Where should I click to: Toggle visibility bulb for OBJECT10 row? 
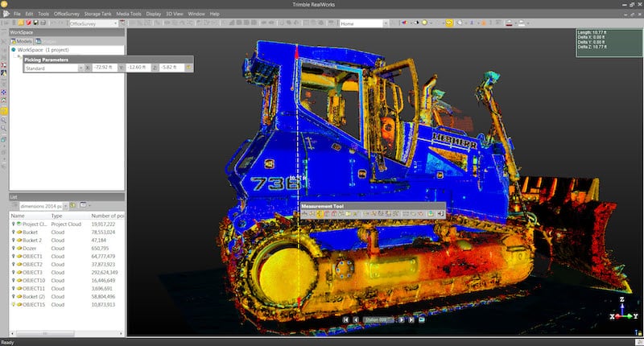(x=13, y=280)
